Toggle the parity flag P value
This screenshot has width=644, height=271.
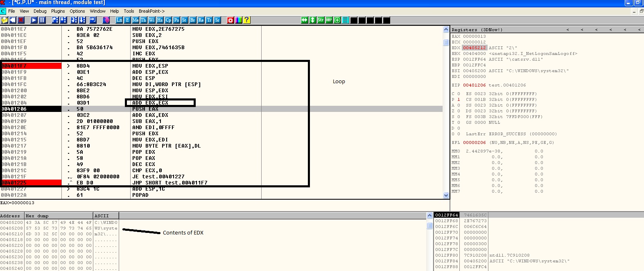459,100
